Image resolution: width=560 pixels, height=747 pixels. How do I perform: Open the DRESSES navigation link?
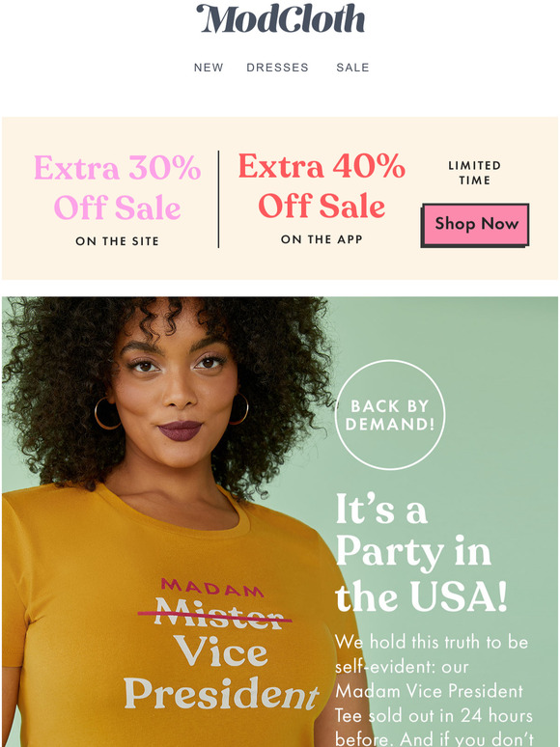(x=277, y=68)
